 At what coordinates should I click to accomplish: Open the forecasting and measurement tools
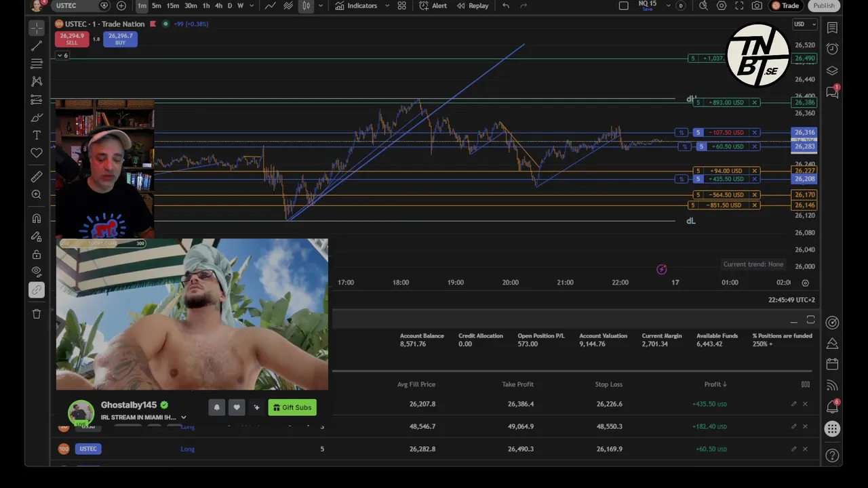point(37,100)
